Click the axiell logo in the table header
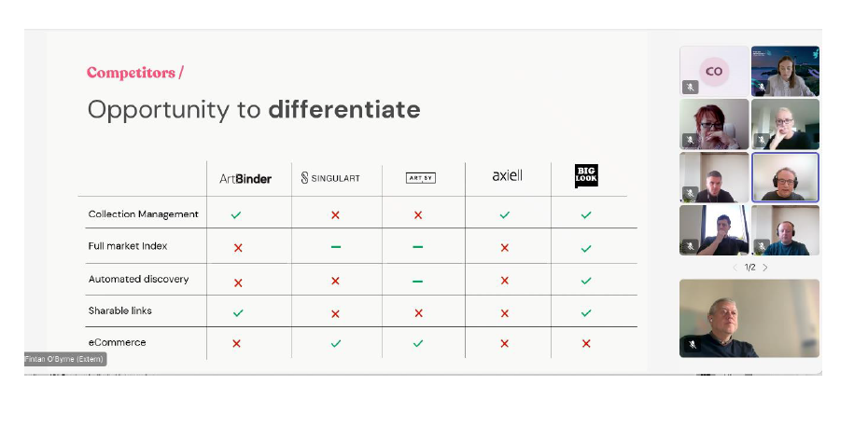Image resolution: width=868 pixels, height=427 pixels. (507, 175)
